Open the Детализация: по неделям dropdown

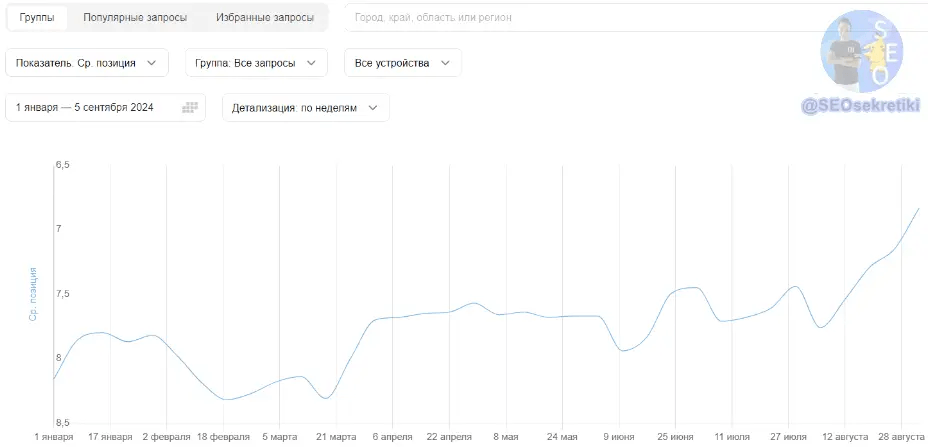pyautogui.click(x=305, y=108)
